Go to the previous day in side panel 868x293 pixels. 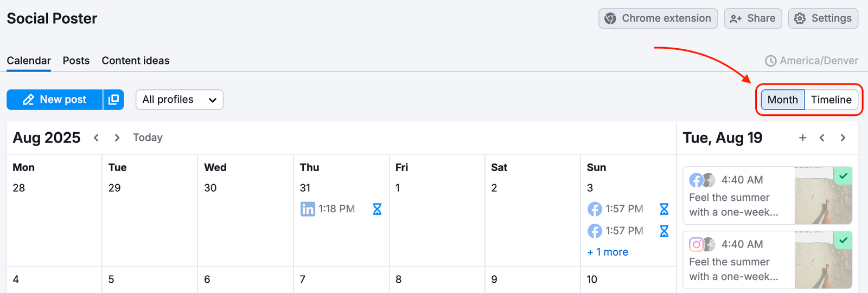point(822,138)
